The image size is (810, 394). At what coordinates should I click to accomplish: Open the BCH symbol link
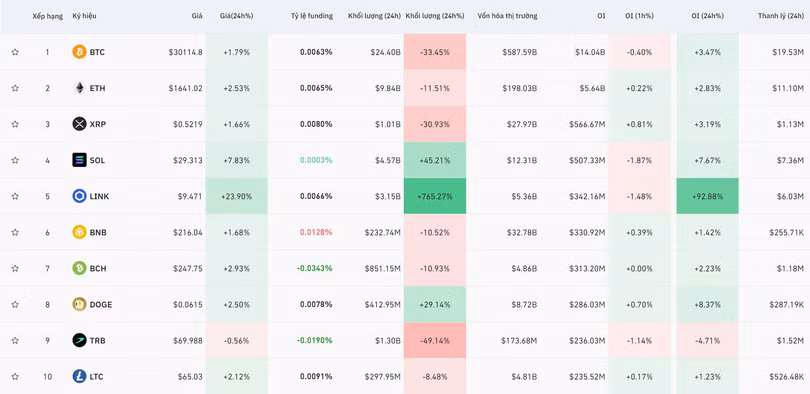point(98,269)
